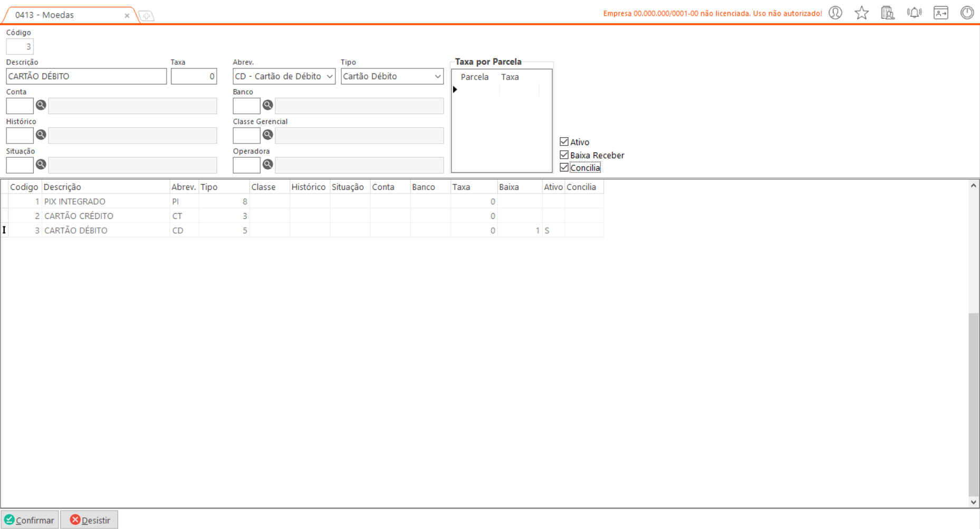Open Banco lookup magnifier

tap(267, 105)
